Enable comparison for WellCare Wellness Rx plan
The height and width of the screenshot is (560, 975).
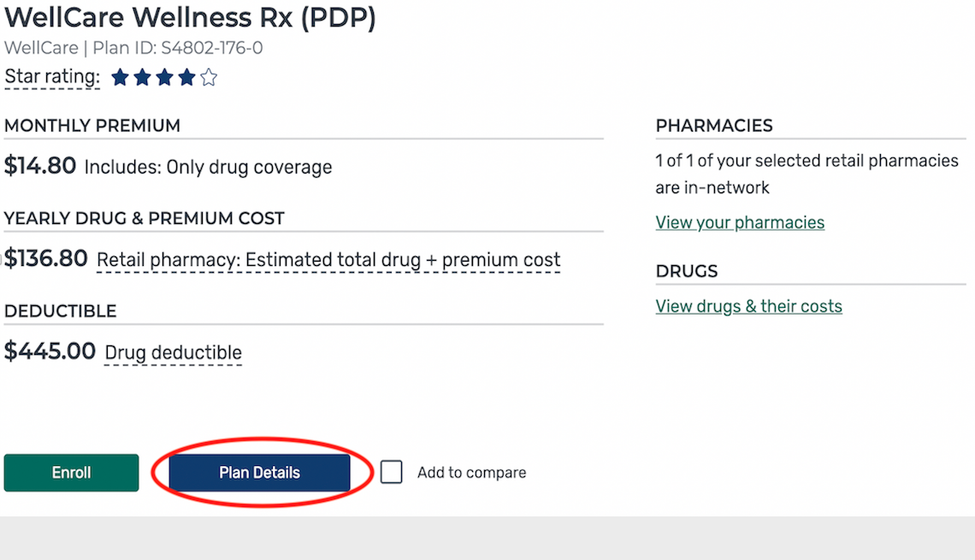click(391, 471)
